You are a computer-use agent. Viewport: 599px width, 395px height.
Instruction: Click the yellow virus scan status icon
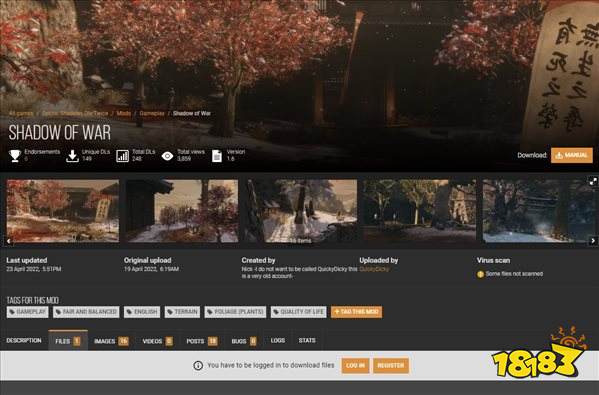480,274
